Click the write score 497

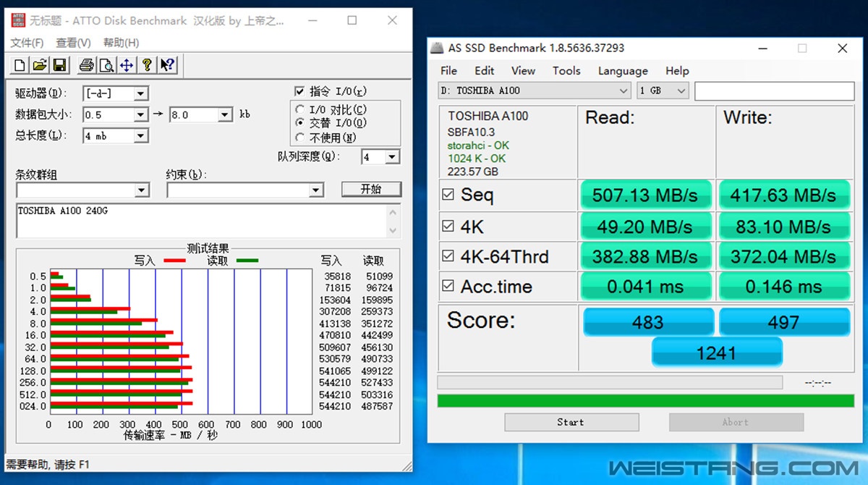coord(784,323)
